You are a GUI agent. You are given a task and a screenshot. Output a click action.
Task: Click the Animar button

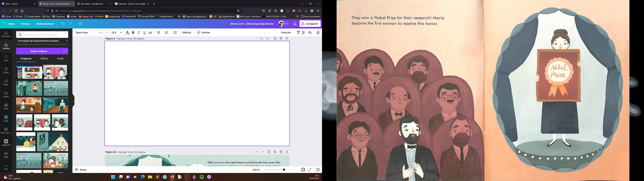coord(203,33)
